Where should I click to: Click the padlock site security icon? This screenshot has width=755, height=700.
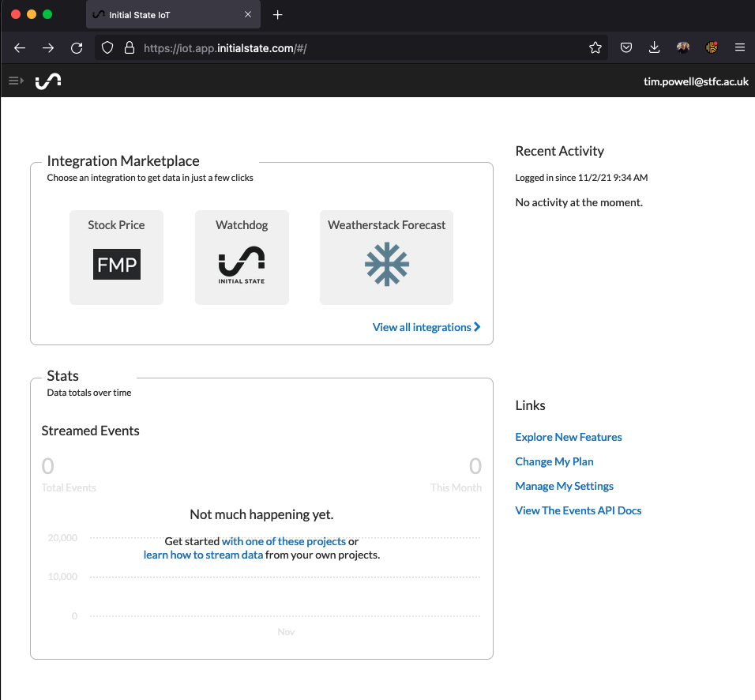coord(130,47)
